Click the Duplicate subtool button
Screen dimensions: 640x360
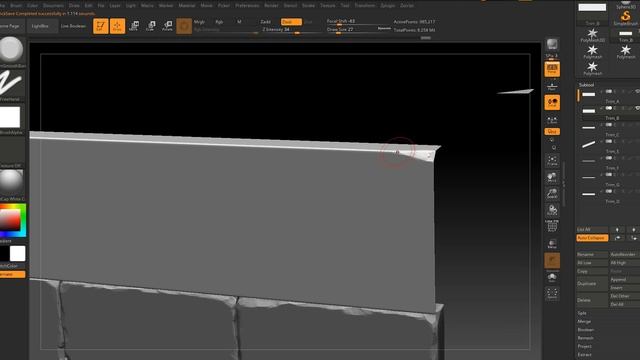592,284
